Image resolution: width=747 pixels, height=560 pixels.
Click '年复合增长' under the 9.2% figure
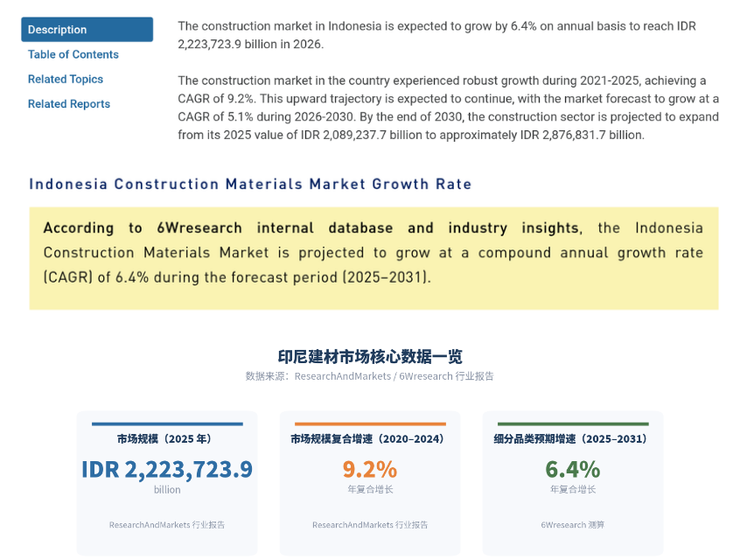370,489
